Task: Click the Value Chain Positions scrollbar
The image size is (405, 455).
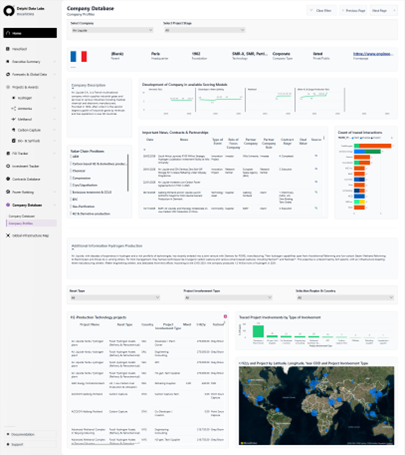Action: [x=128, y=173]
